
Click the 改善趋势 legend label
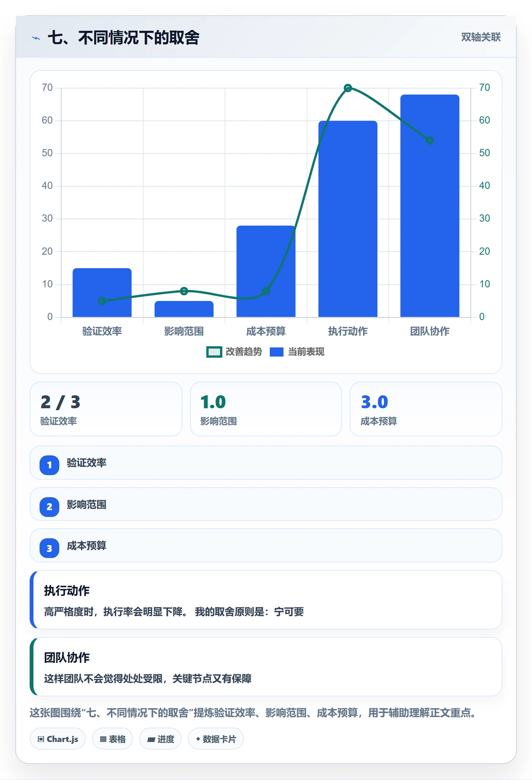(x=244, y=352)
